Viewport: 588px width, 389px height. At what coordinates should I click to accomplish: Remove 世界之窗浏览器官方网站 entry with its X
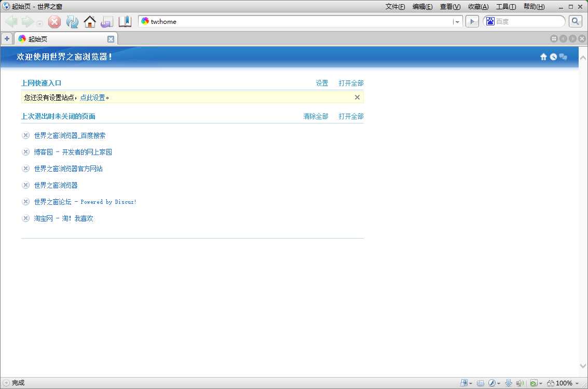click(25, 169)
